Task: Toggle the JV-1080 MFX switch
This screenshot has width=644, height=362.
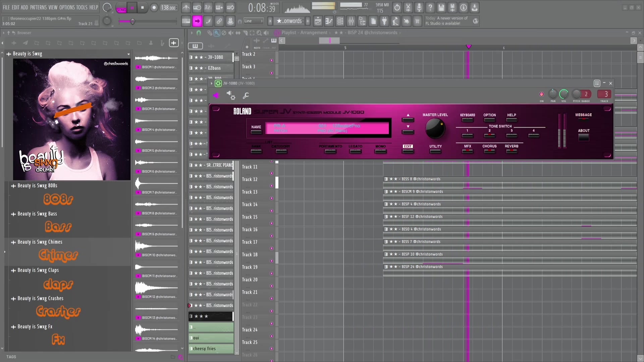Action: (467, 151)
